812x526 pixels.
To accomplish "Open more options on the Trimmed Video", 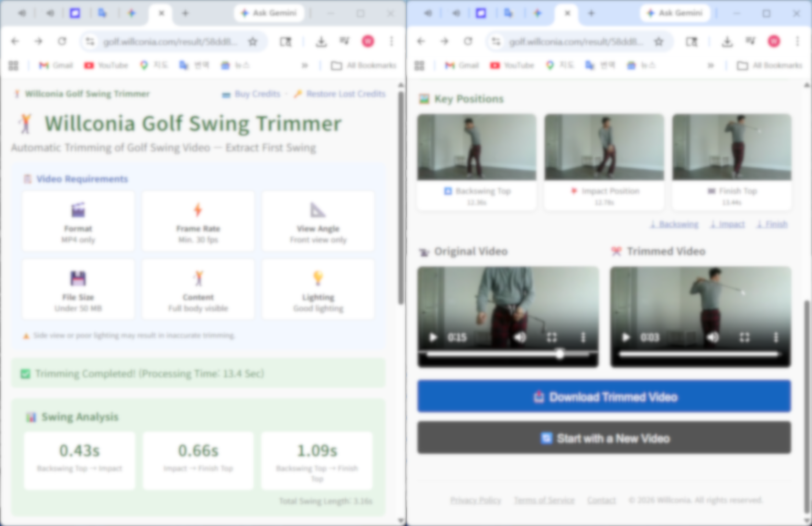I will [x=776, y=337].
